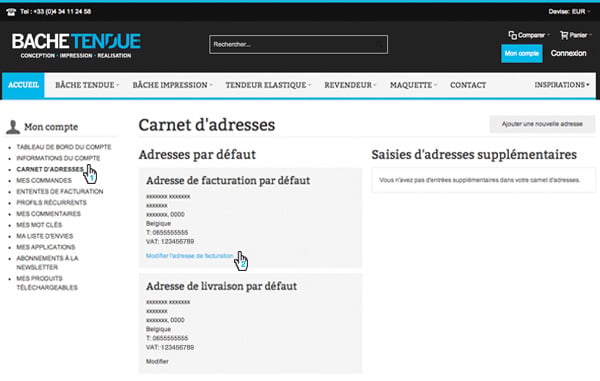This screenshot has height=381, width=600.
Task: Click the delivery T: 0655555555 line
Action: point(167,338)
